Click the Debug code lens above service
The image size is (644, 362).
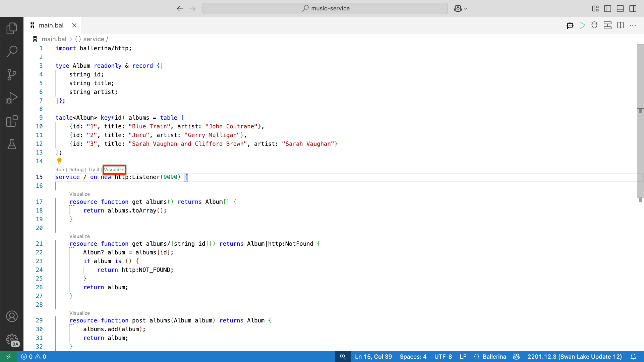76,170
